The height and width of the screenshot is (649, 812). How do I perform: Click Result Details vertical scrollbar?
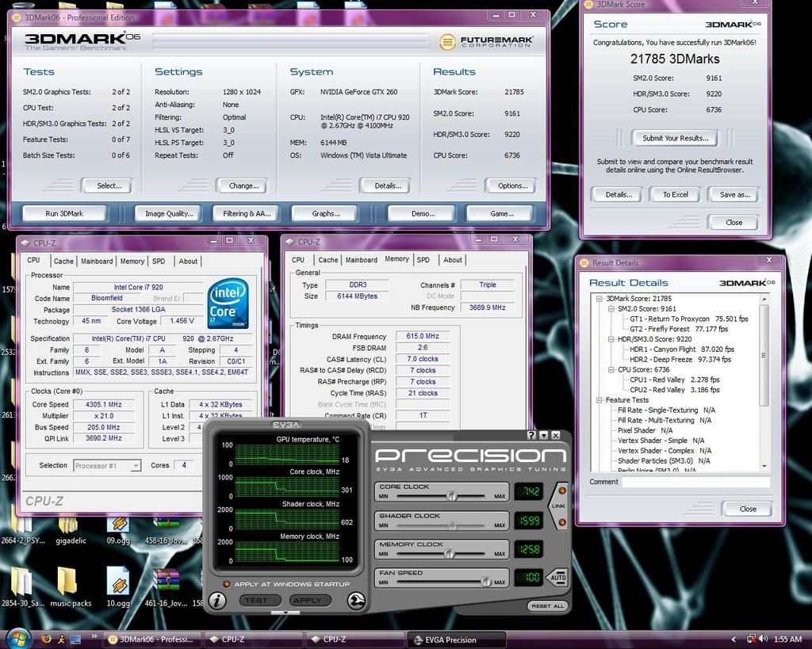tap(764, 383)
